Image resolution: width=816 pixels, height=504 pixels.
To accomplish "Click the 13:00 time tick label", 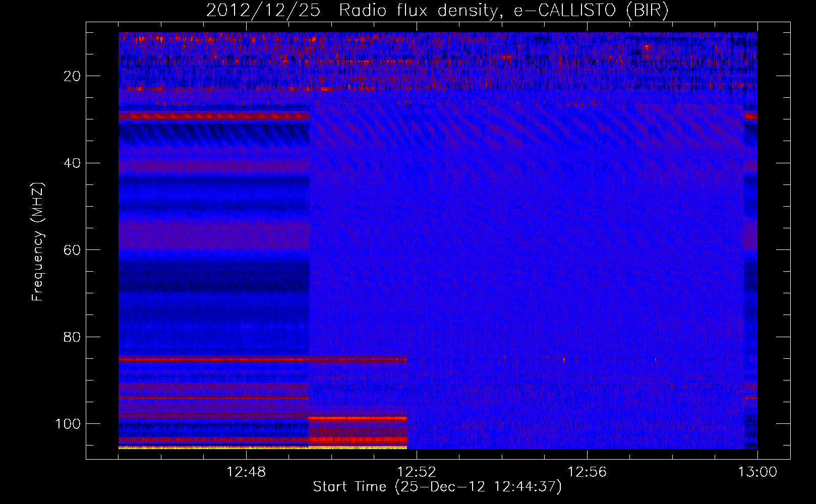I will [x=757, y=472].
